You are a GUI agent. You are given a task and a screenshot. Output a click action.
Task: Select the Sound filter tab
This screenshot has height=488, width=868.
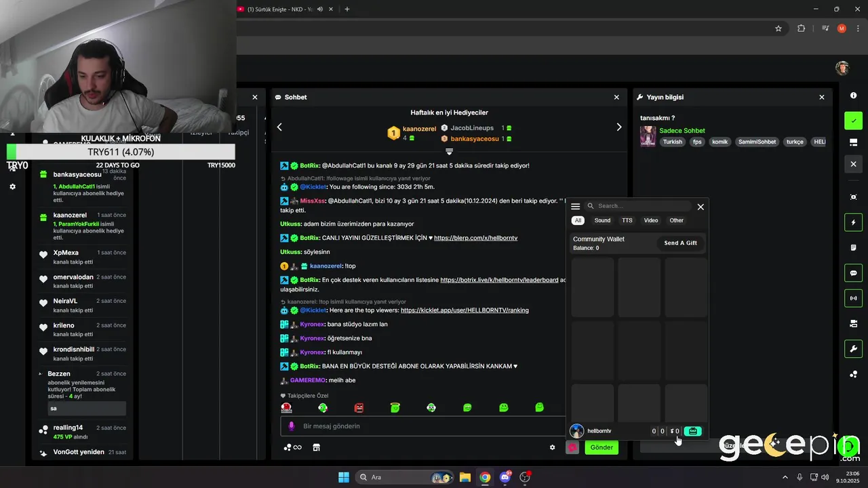(x=602, y=220)
